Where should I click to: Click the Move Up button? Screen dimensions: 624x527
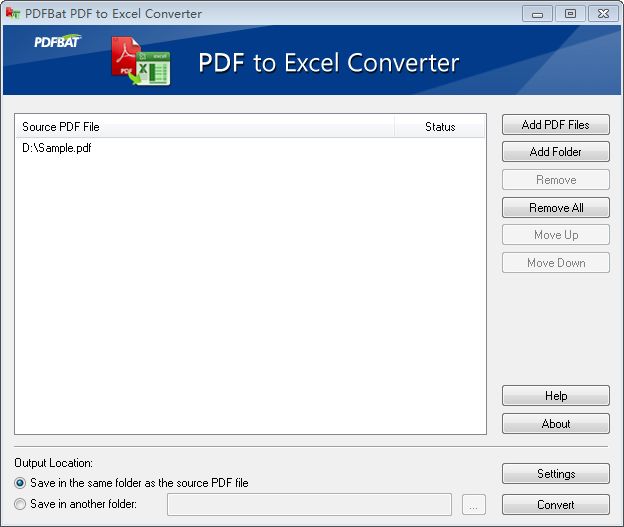(556, 234)
